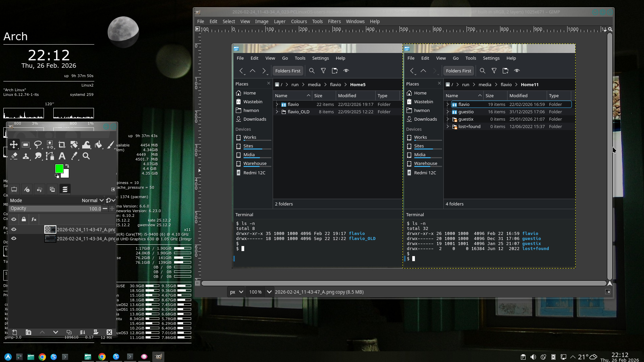Image resolution: width=644 pixels, height=362 pixels.
Task: Select the Zoom magnifier tool
Action: [x=86, y=156]
